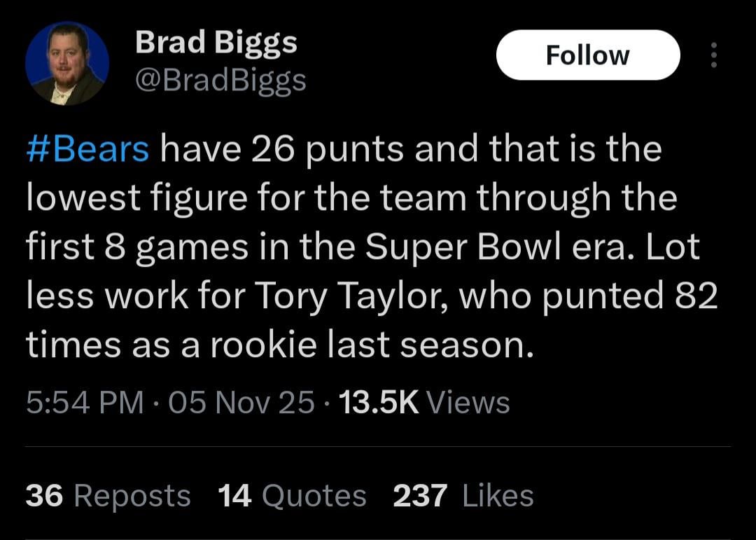Open the #Bears hashtag
The height and width of the screenshot is (540, 756).
point(87,149)
